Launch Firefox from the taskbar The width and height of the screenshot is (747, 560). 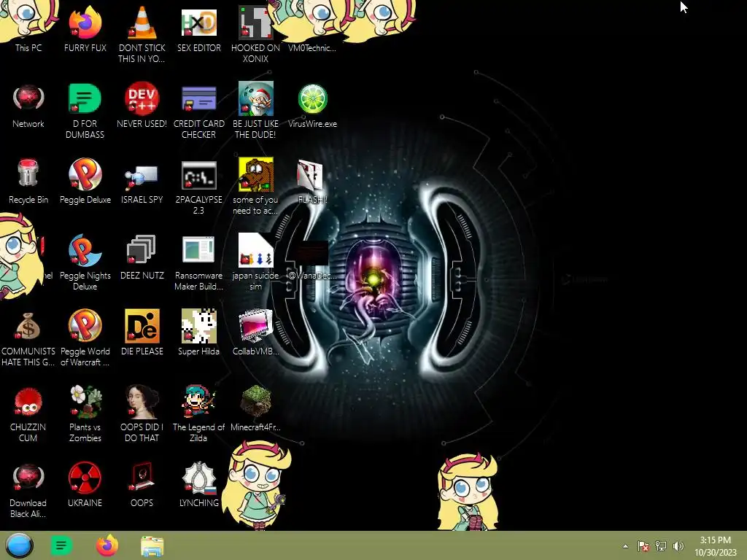tap(107, 545)
